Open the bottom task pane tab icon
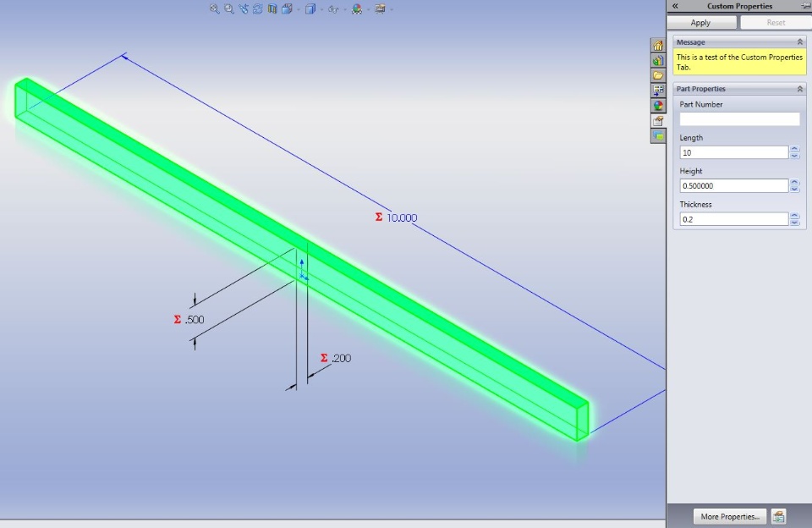Screen dimensions: 812x528 (658, 135)
